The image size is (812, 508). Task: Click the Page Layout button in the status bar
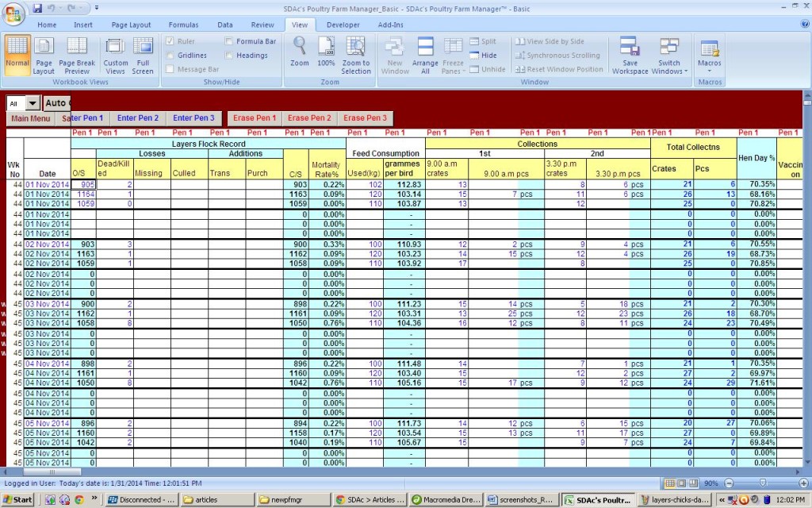tap(681, 483)
